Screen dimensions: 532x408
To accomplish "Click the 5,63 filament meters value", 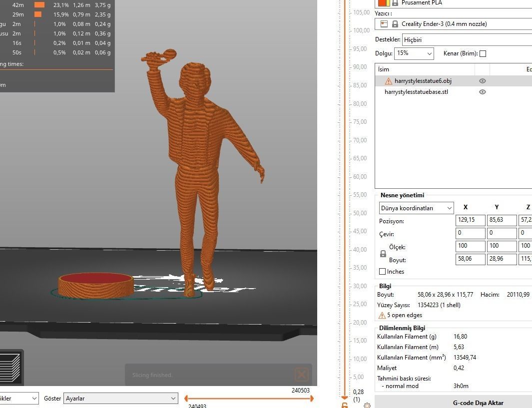I will coord(459,347).
